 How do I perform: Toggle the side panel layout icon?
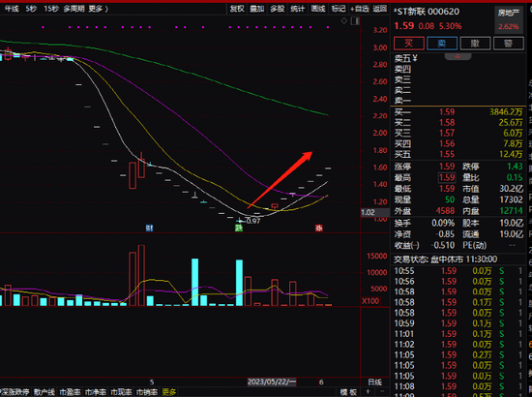pyautogui.click(x=355, y=21)
